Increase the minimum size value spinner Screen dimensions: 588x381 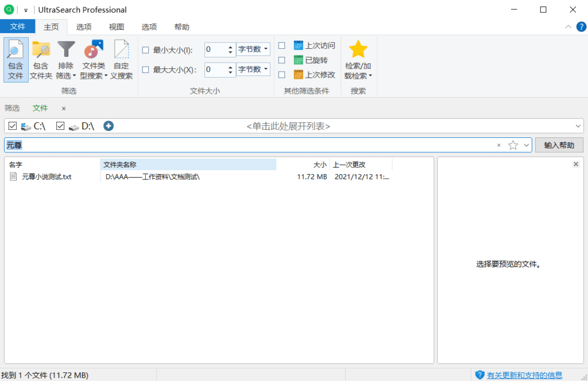click(230, 47)
